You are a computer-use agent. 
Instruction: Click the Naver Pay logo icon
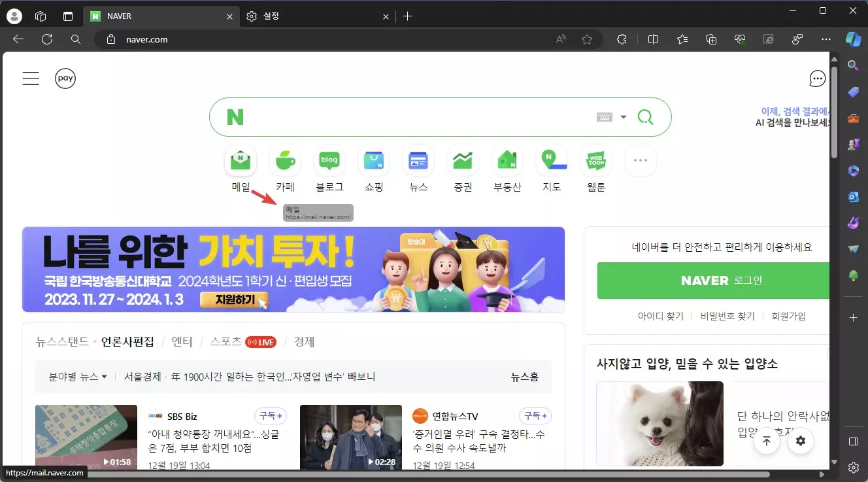click(x=65, y=78)
